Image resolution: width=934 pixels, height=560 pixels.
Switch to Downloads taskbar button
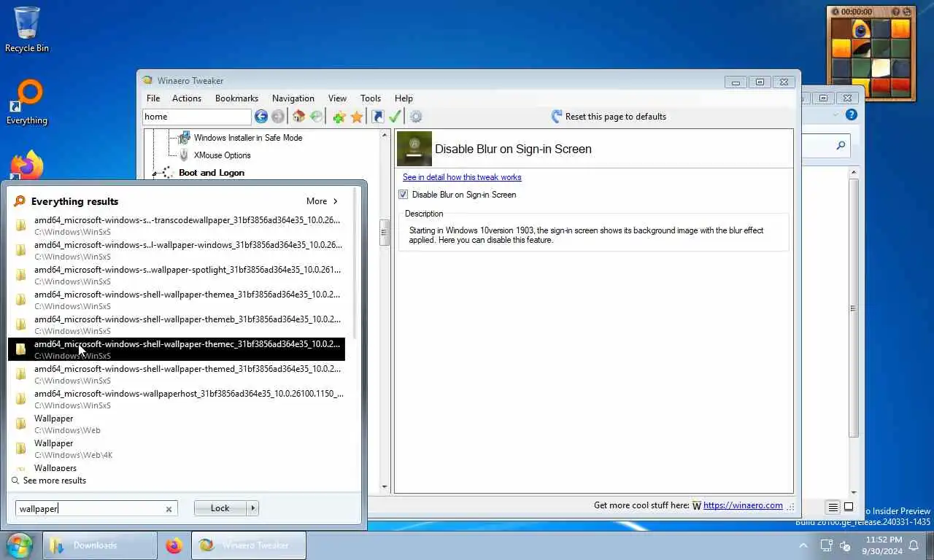[100, 545]
